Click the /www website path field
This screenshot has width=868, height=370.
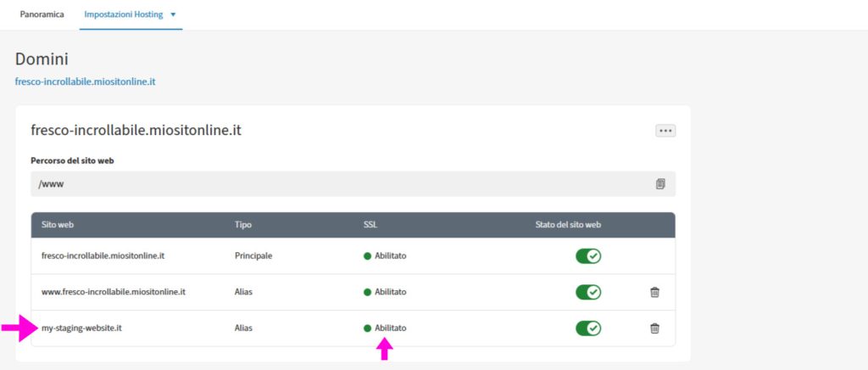point(339,183)
